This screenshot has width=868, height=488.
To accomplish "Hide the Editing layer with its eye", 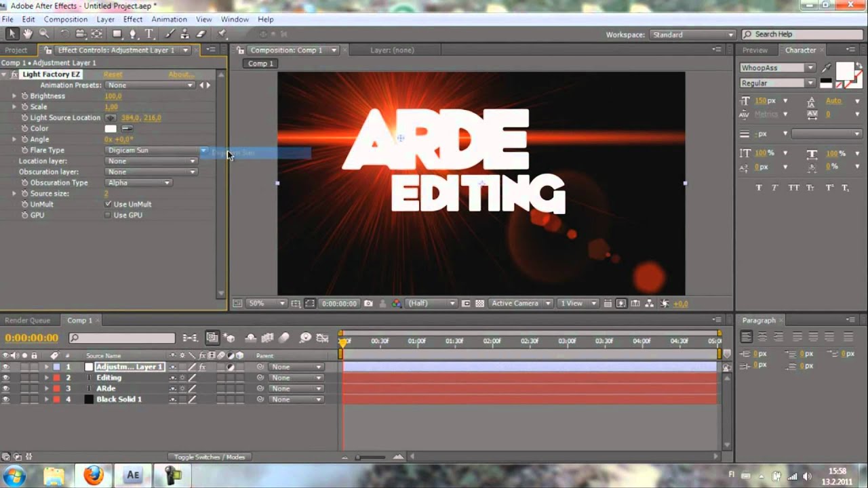I will click(x=6, y=378).
